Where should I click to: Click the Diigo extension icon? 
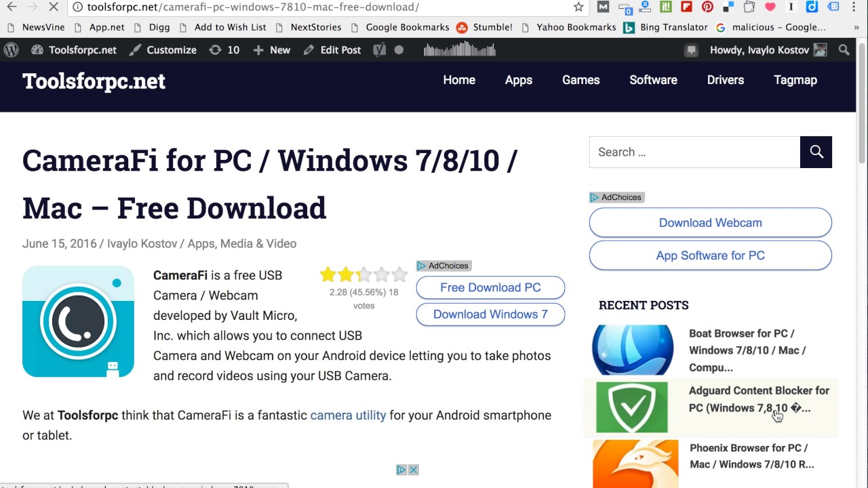click(812, 7)
